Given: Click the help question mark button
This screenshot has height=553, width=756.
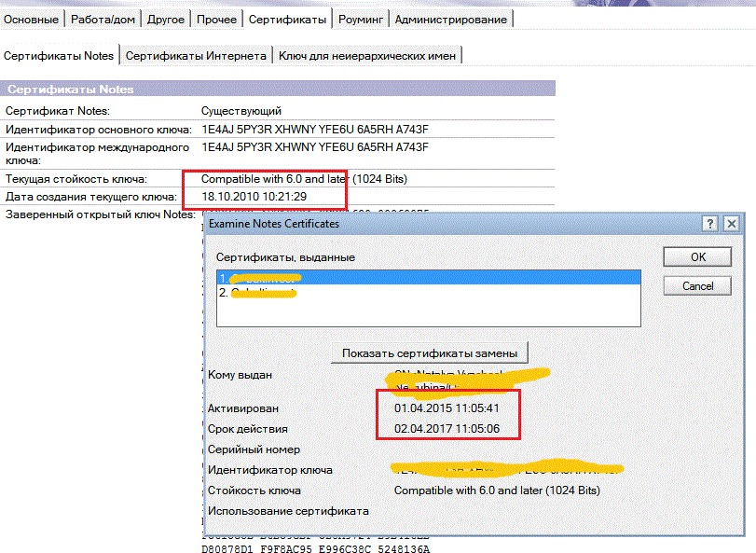Looking at the screenshot, I should (711, 224).
